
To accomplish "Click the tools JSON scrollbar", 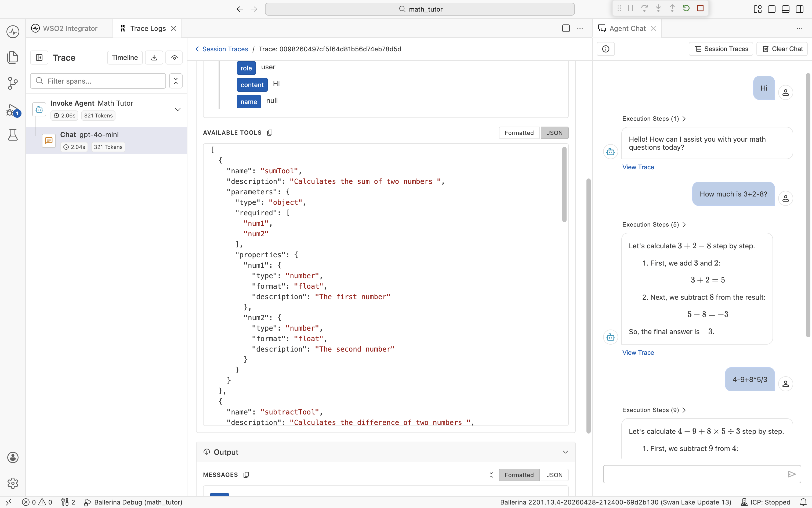I will pos(564,184).
